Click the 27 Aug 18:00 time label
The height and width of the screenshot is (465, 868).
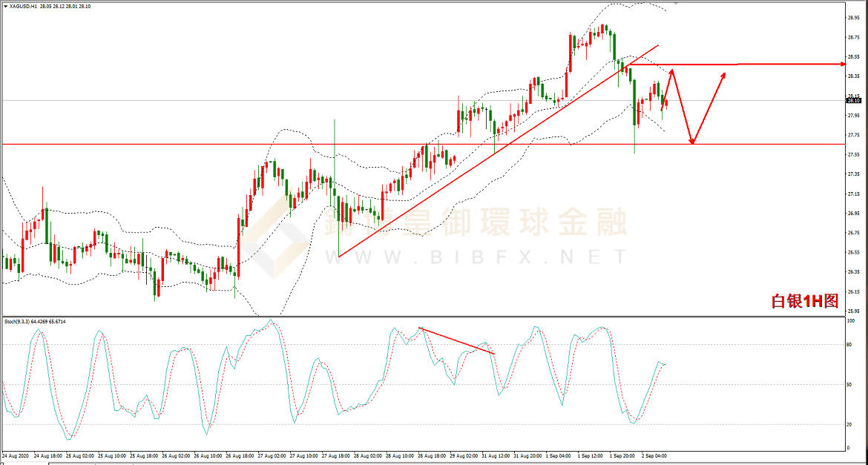335,455
